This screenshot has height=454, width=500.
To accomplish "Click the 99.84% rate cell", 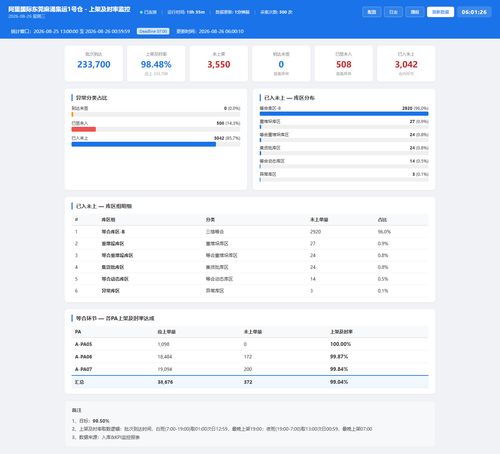I will [x=339, y=369].
